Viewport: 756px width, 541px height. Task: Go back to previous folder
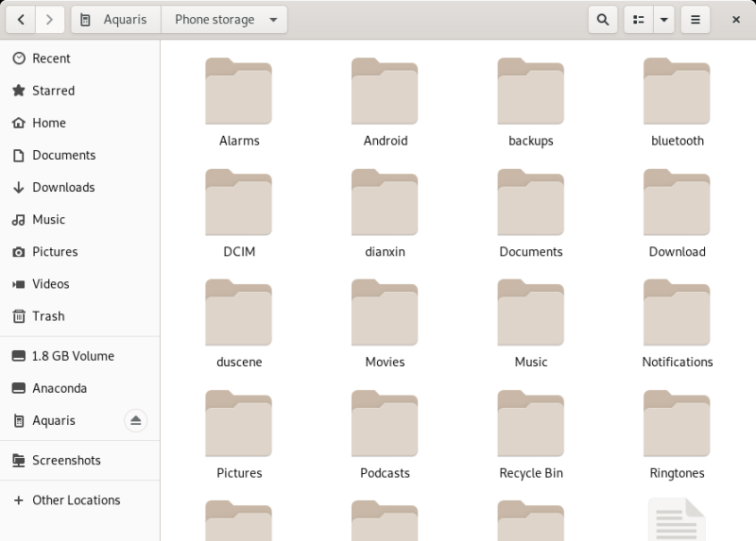[21, 20]
